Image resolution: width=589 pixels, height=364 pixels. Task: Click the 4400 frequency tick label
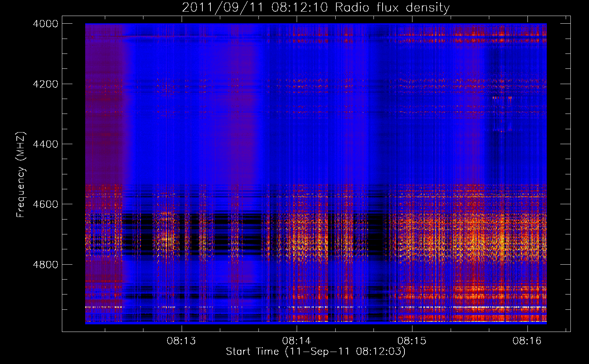(46, 144)
